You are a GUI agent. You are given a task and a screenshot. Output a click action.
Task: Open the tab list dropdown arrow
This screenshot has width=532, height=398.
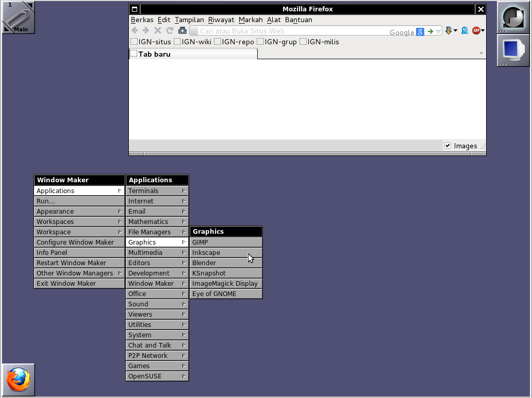tap(481, 54)
